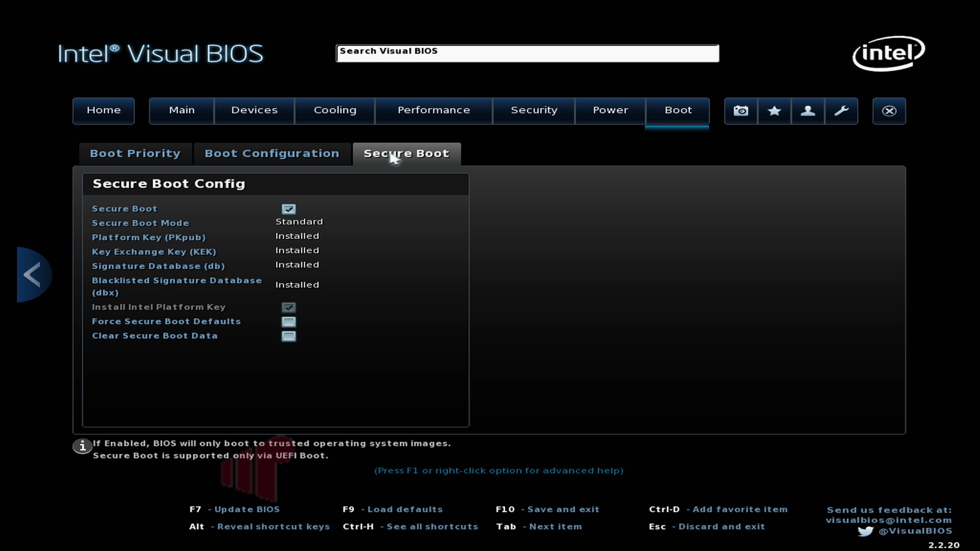This screenshot has height=551, width=980.
Task: Select the Boot tab
Action: (678, 111)
